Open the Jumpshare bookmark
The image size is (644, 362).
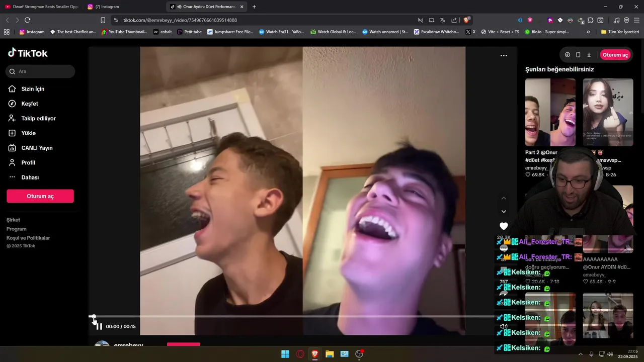[x=230, y=32]
